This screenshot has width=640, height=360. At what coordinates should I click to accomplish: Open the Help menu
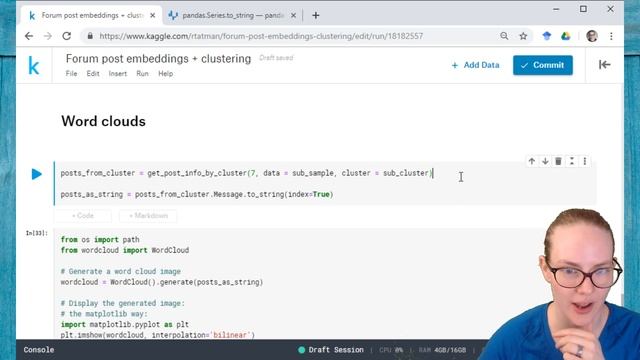pyautogui.click(x=166, y=73)
